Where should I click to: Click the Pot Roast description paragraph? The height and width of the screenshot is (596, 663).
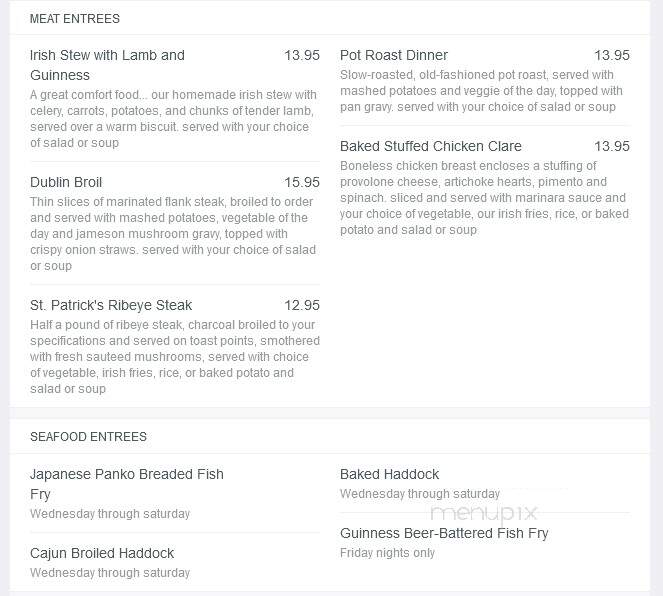click(x=481, y=91)
